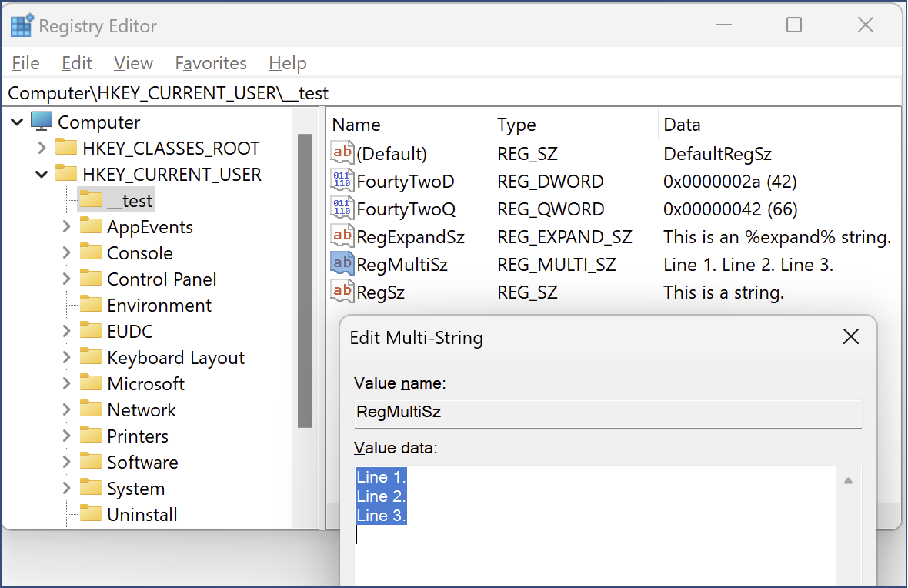Screen dimensions: 908x588
Task: Click the ab icon next to RegSz
Action: (342, 290)
